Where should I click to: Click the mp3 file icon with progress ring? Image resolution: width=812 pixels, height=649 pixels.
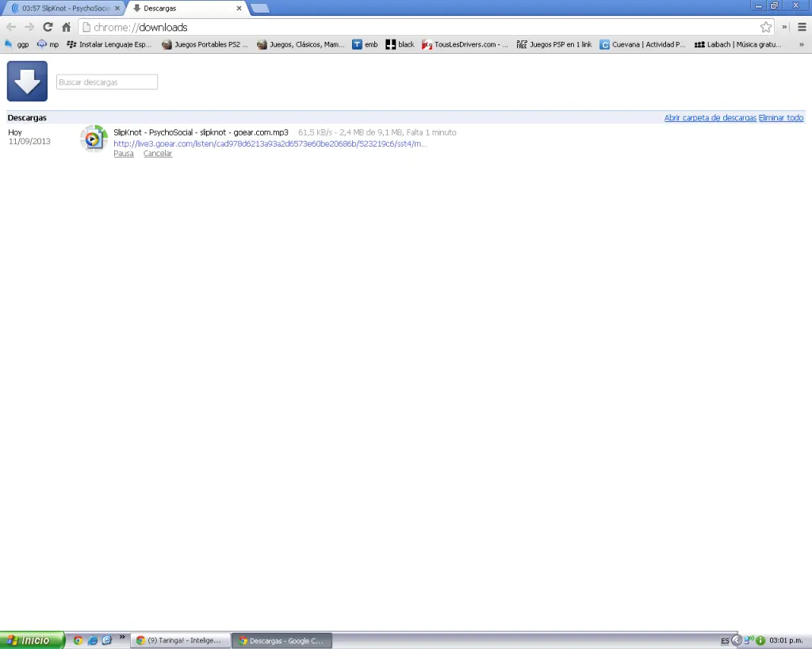(x=94, y=139)
